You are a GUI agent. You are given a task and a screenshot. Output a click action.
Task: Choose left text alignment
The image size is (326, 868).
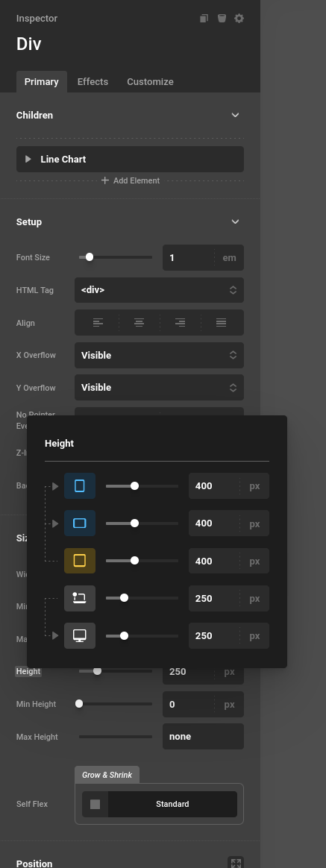click(x=98, y=323)
